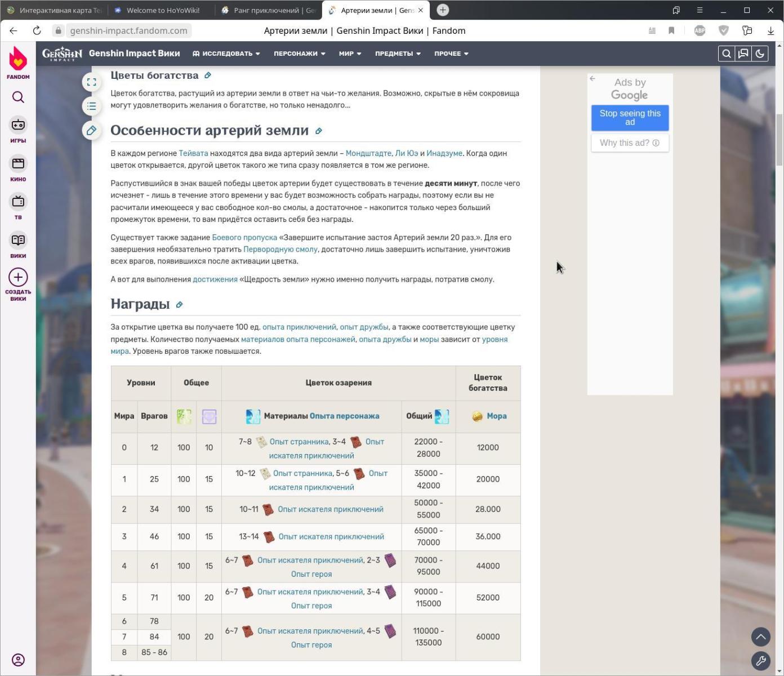Open the Fandom search icon in the sidebar
The width and height of the screenshot is (784, 676).
[18, 97]
